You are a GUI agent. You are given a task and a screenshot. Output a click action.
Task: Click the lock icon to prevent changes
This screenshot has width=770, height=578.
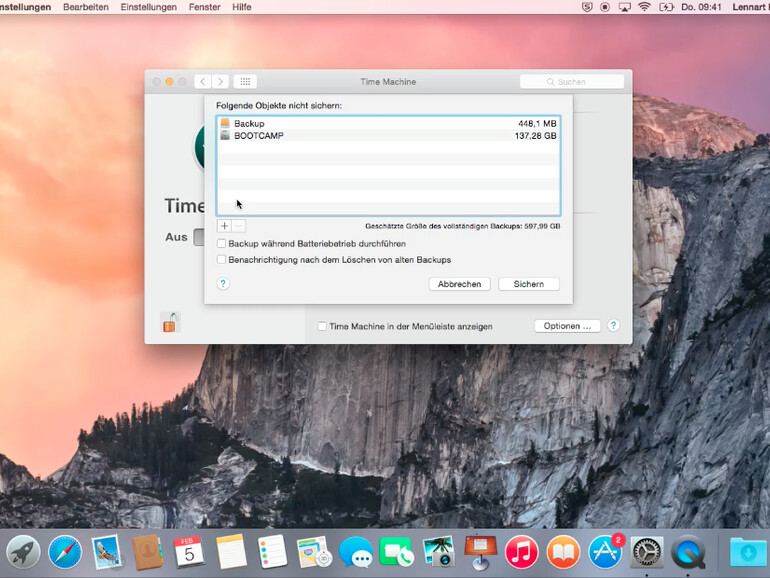(x=170, y=323)
